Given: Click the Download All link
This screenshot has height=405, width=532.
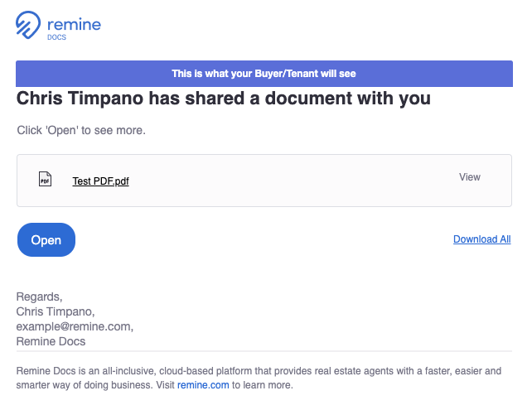Looking at the screenshot, I should 481,239.
